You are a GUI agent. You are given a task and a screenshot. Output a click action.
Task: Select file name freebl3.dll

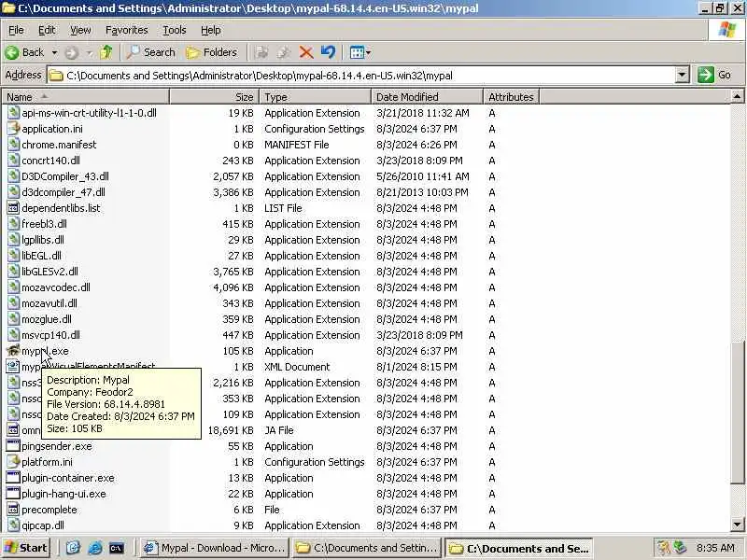[44, 224]
